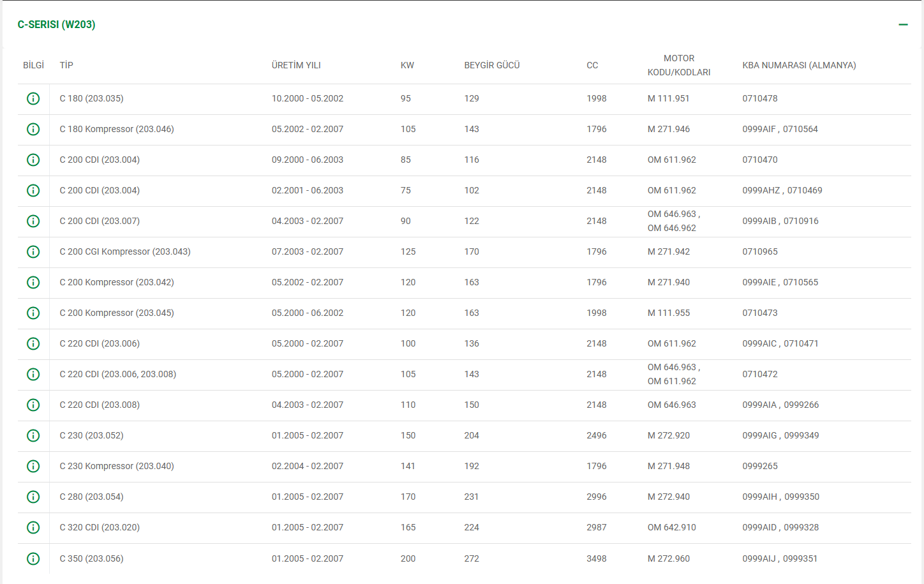
Task: Click the TİP column header
Action: click(66, 65)
